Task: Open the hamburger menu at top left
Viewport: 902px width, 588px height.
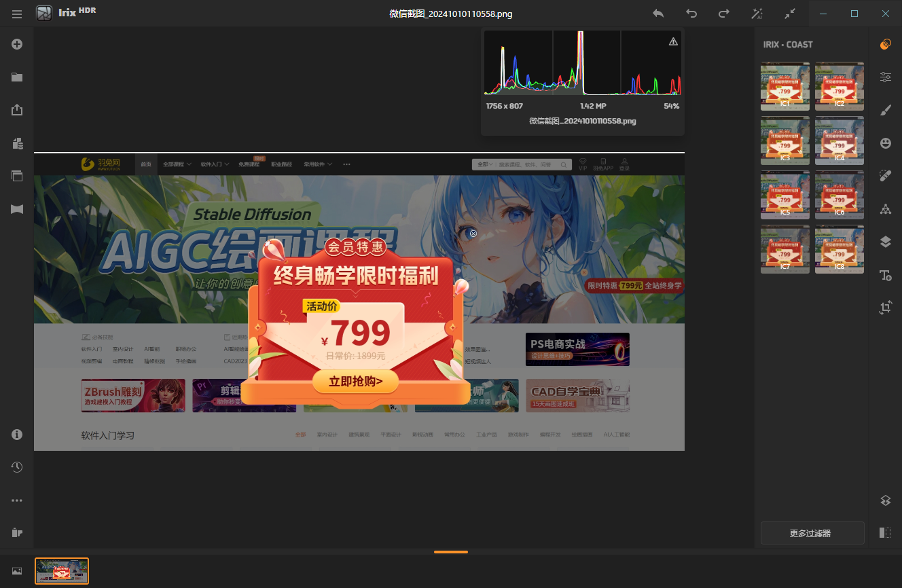Action: click(16, 13)
